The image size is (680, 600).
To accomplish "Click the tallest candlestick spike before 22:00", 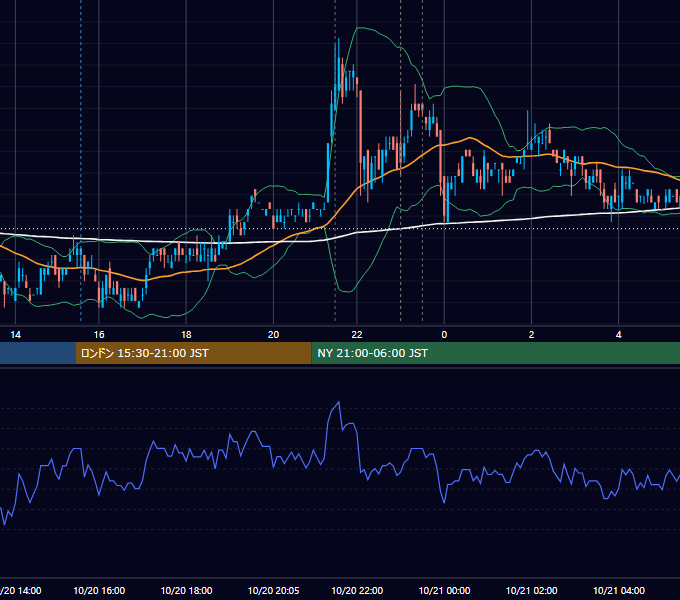I will click(x=337, y=65).
